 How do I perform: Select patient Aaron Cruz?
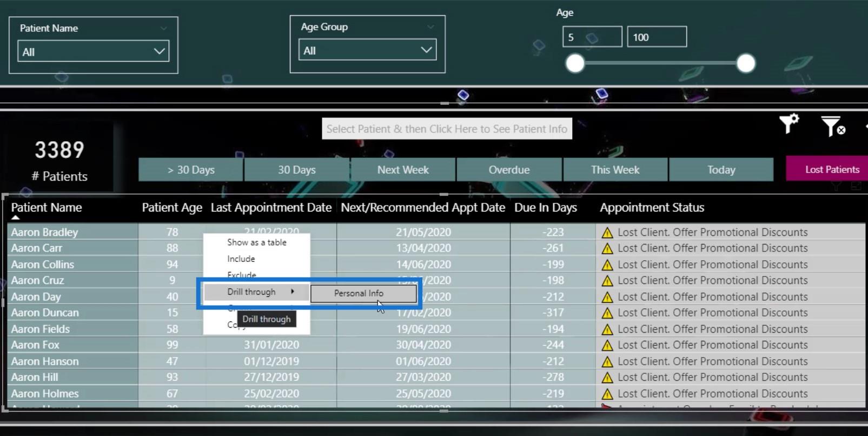tap(37, 280)
